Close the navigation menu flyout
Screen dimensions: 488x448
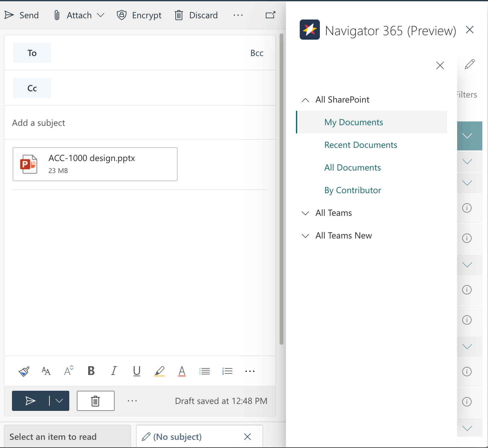point(440,65)
